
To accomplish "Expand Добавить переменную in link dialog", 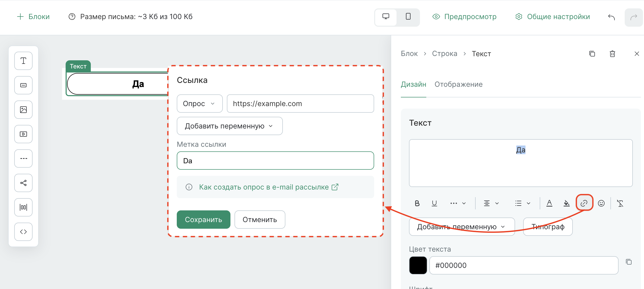I will (x=229, y=126).
